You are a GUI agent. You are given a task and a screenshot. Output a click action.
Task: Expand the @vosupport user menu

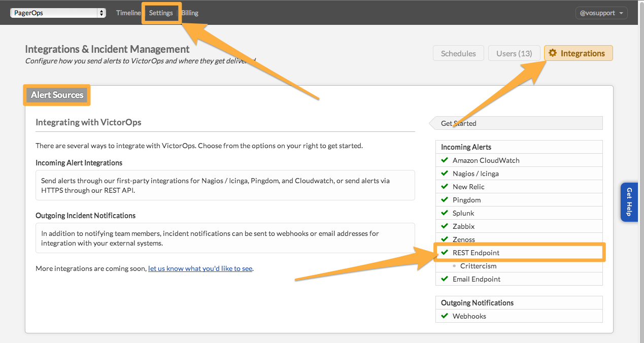coord(601,13)
